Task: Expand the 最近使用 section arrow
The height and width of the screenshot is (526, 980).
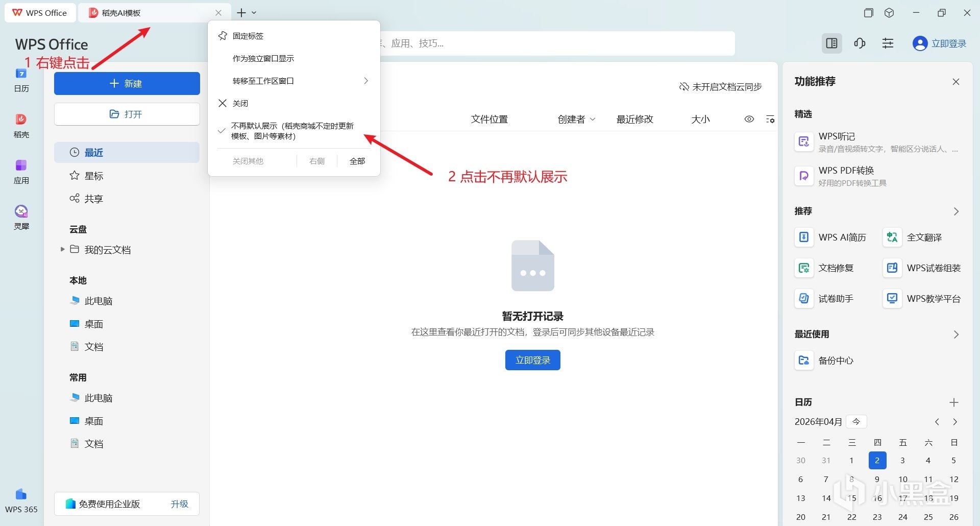Action: point(956,334)
